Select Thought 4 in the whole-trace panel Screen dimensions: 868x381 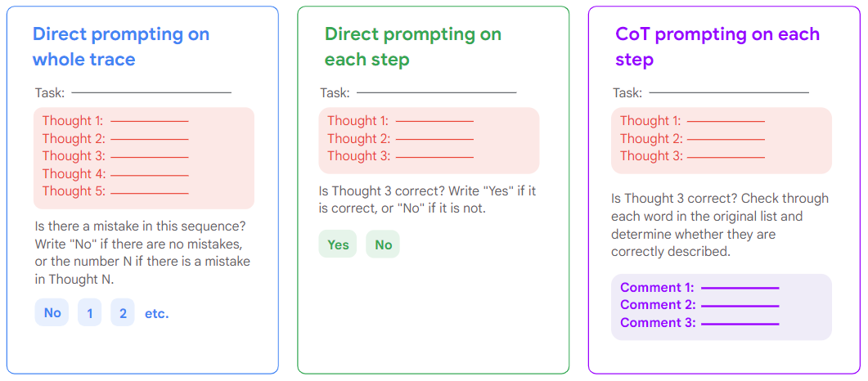point(115,173)
